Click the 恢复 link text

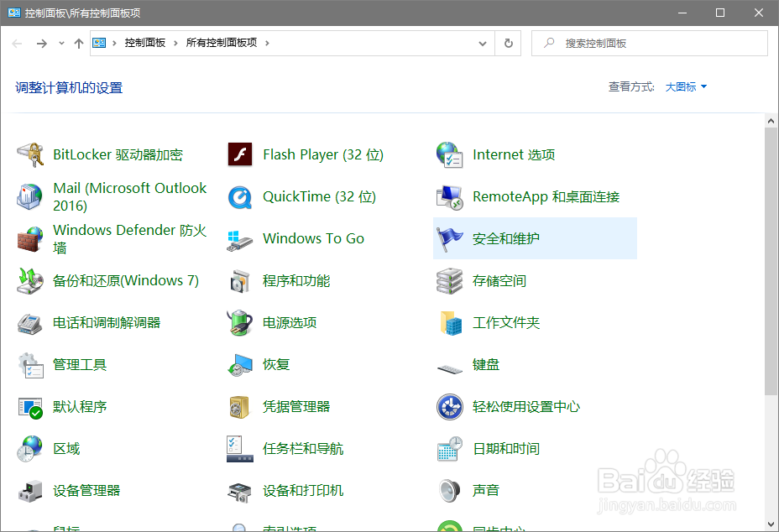tap(276, 365)
